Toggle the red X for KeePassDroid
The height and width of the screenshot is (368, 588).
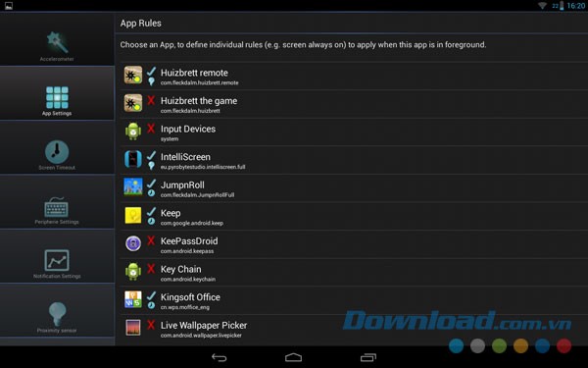pos(151,240)
